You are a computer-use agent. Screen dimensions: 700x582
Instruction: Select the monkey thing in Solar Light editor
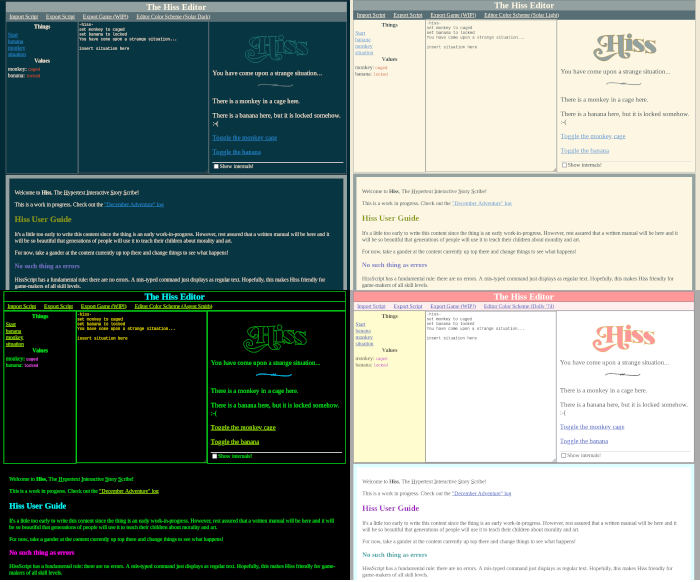(363, 46)
